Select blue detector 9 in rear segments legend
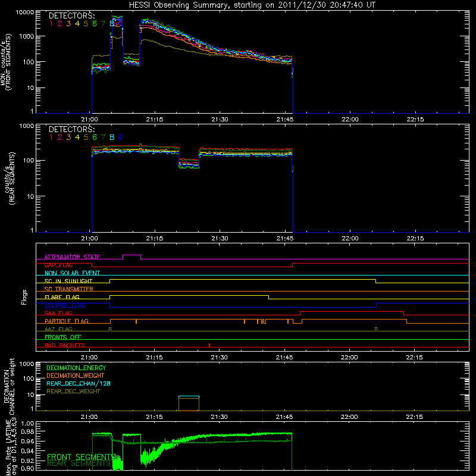The width and height of the screenshot is (476, 476). pyautogui.click(x=121, y=137)
